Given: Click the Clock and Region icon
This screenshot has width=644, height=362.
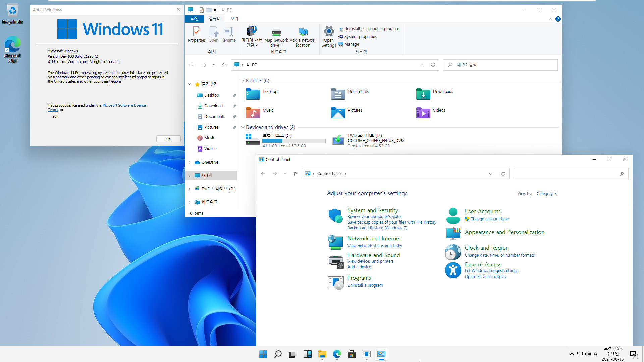Looking at the screenshot, I should coord(453,252).
